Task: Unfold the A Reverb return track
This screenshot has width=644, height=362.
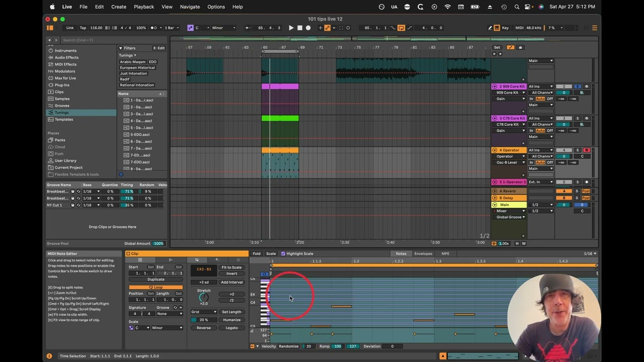Action: (495, 191)
